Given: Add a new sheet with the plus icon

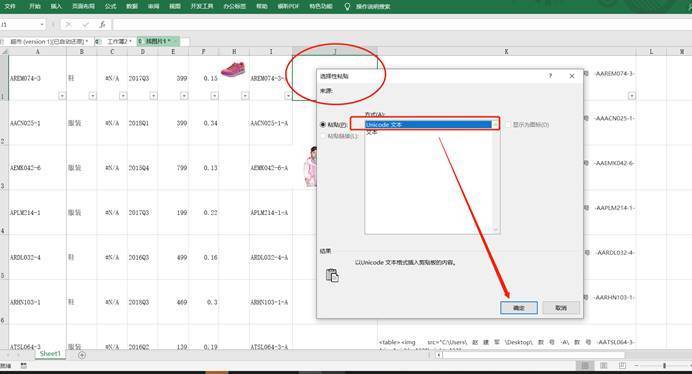Looking at the screenshot, I should tap(82, 355).
